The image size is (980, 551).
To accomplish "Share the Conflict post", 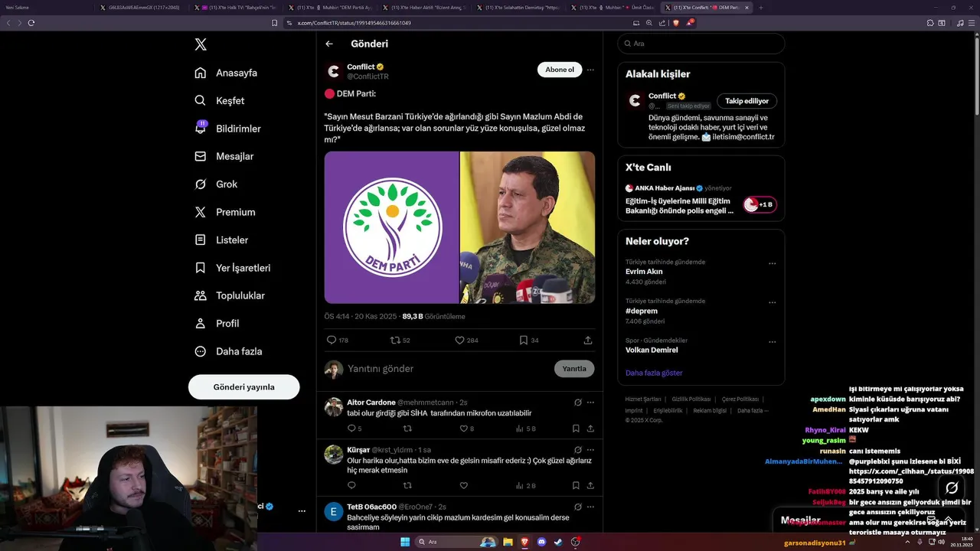I will [x=588, y=340].
